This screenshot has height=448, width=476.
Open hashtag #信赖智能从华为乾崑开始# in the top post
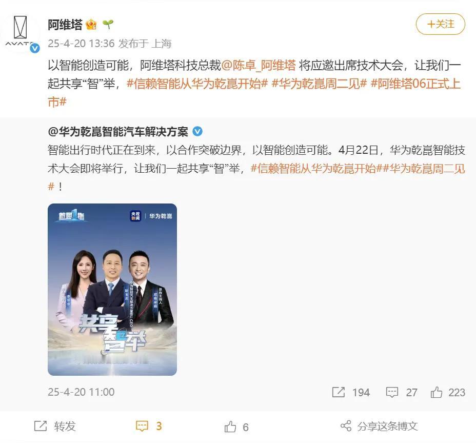point(197,84)
